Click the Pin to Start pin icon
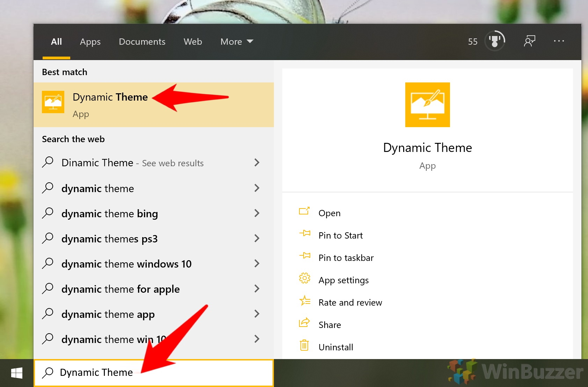This screenshot has width=588, height=387. 305,233
